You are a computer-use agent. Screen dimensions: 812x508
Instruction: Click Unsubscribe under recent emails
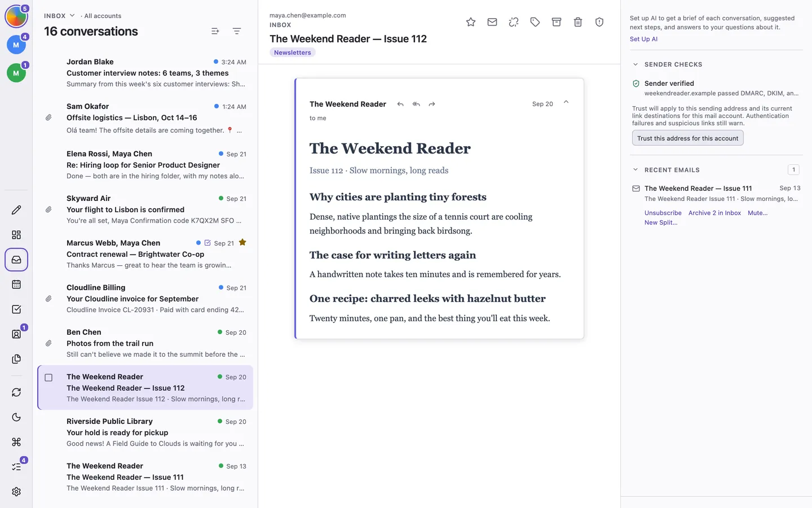click(663, 213)
